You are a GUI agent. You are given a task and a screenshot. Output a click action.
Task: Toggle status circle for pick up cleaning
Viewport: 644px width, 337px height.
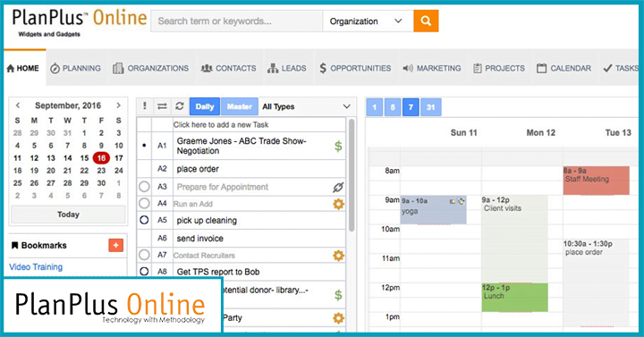click(144, 220)
